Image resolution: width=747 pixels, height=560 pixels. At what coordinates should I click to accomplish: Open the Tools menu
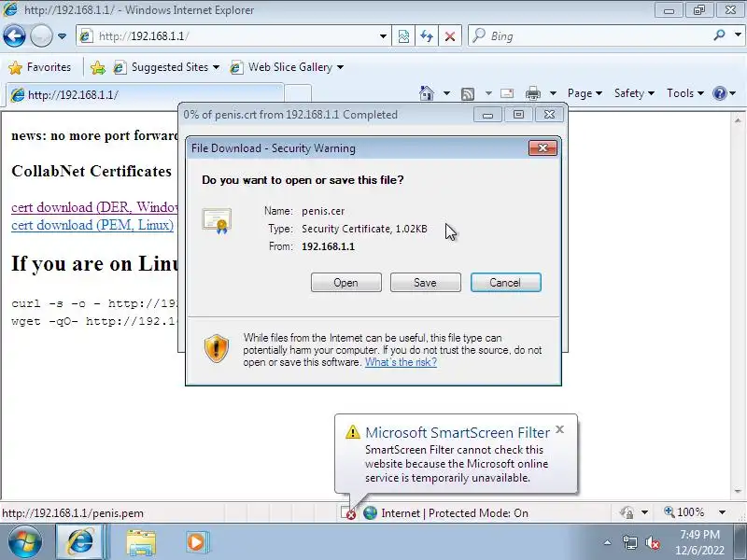tap(684, 93)
